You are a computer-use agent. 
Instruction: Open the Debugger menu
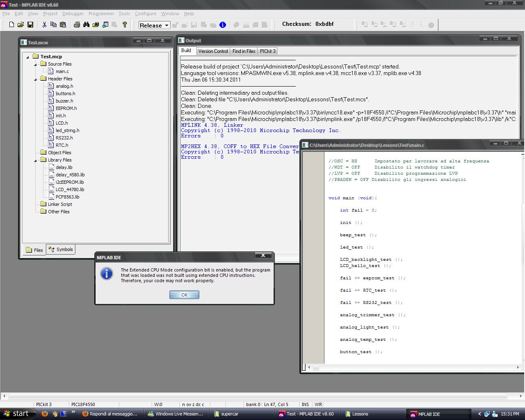coord(73,14)
